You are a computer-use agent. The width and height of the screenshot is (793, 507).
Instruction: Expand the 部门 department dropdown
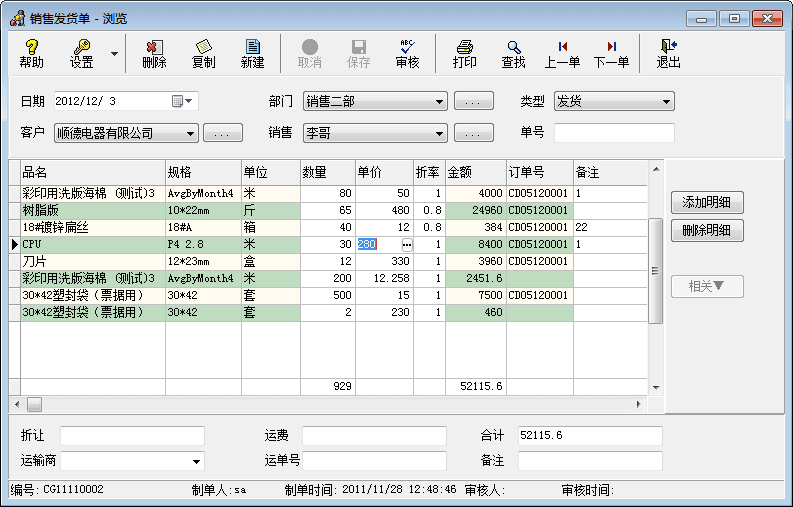(x=439, y=102)
